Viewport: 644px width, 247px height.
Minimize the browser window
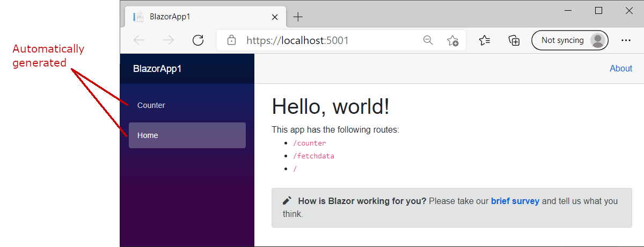pos(568,10)
